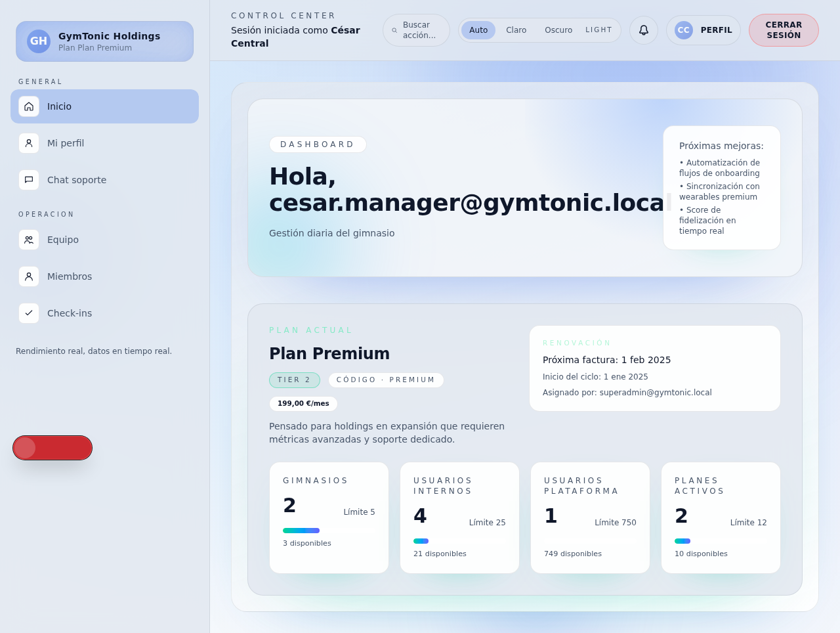This screenshot has width=840, height=633.
Task: Expand the GENERAL sidebar section
Action: [x=41, y=81]
